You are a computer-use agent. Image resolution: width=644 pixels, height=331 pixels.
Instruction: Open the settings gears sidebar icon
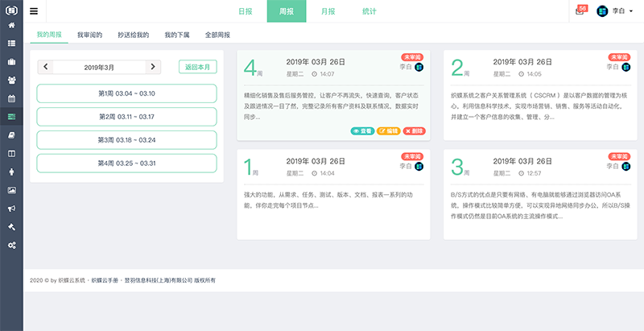coord(11,245)
